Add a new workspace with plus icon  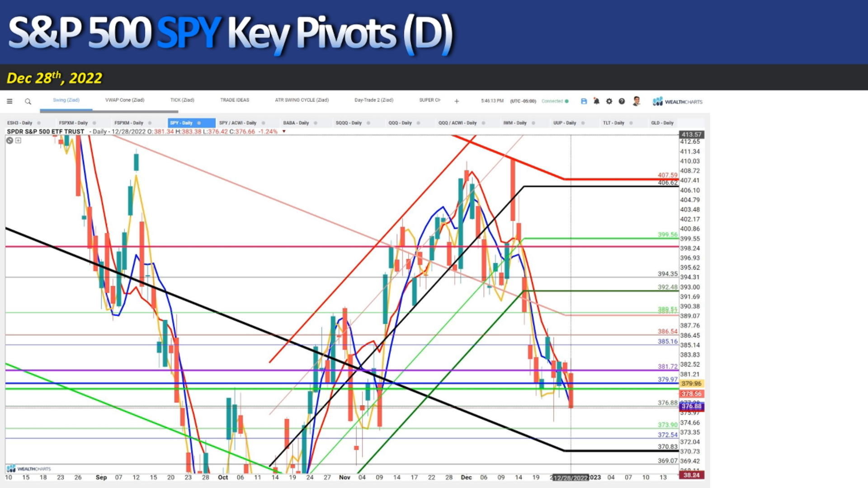click(x=457, y=101)
